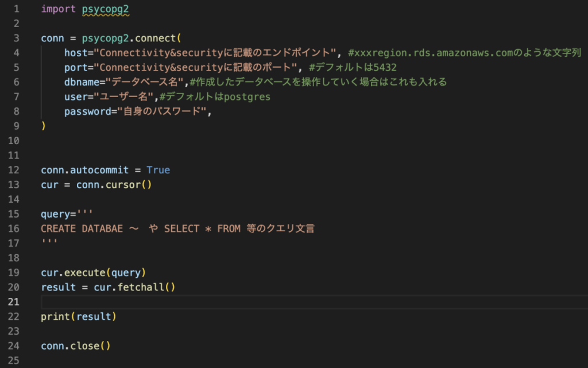The width and height of the screenshot is (588, 368).
Task: Click the closing triple quotes on line 17
Action: 49,242
